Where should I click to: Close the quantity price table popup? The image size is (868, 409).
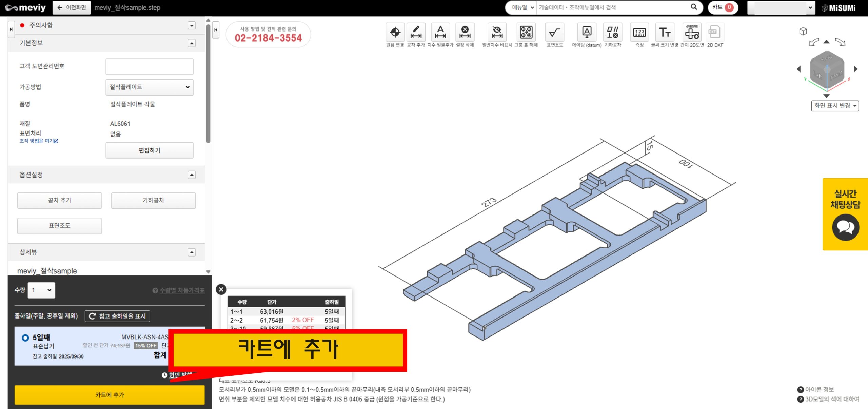tap(221, 289)
